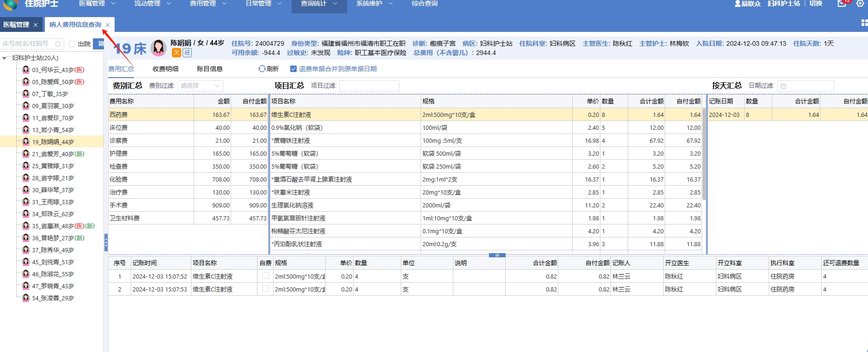Viewport: 868px width, 352px height.
Task: Click avatar icon of 07_丁敏_35岁
Action: click(x=26, y=94)
